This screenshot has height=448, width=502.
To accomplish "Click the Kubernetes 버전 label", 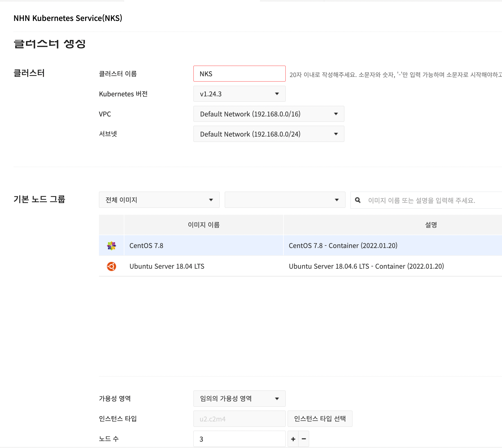I will 123,94.
